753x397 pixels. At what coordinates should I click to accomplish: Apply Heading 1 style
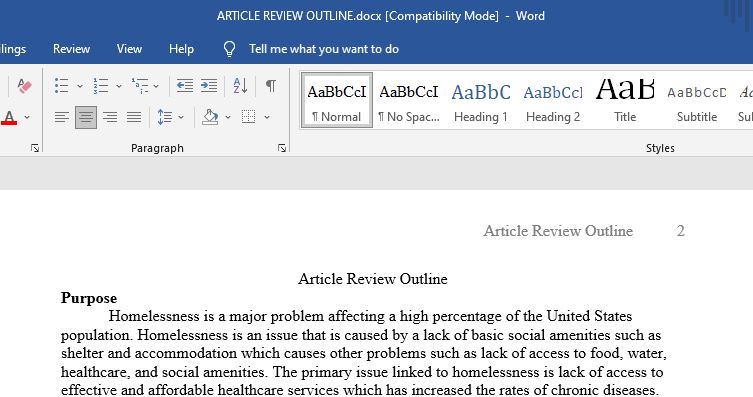(x=481, y=101)
